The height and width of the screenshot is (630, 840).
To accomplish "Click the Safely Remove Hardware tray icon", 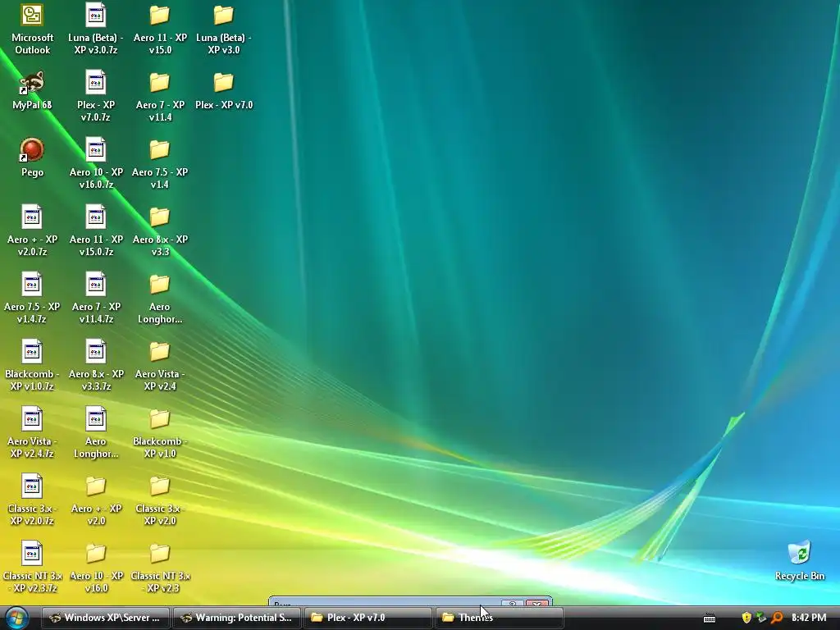I will 761,618.
